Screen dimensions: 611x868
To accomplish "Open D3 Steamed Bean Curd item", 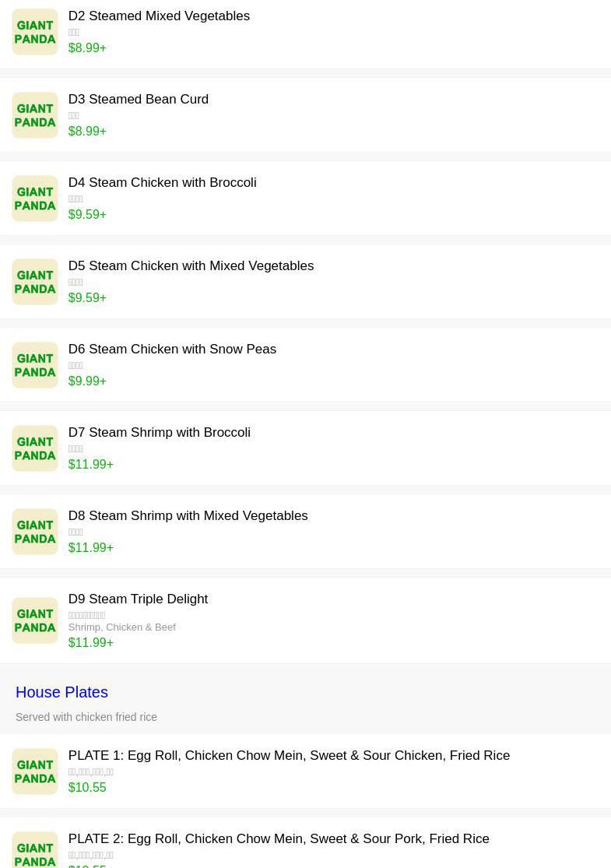I will [x=139, y=100].
